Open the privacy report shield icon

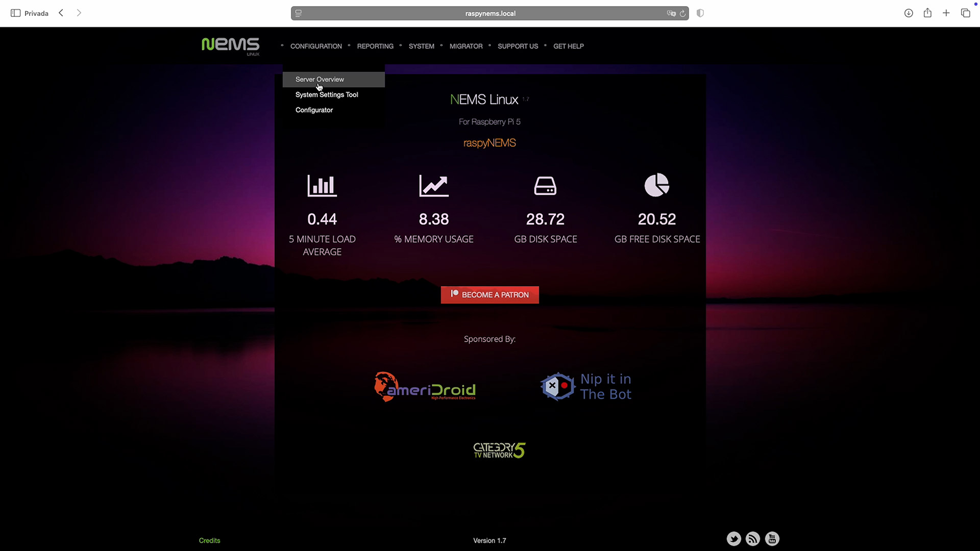[x=700, y=13]
